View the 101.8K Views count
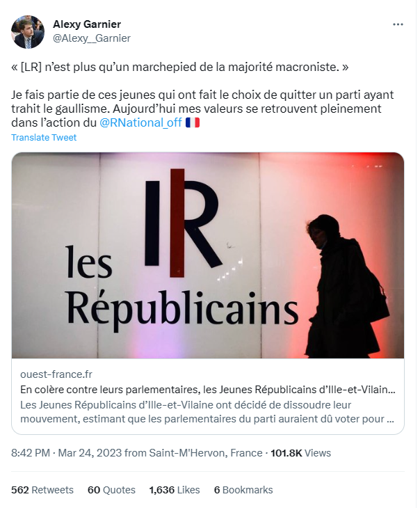420x508 pixels. (301, 453)
